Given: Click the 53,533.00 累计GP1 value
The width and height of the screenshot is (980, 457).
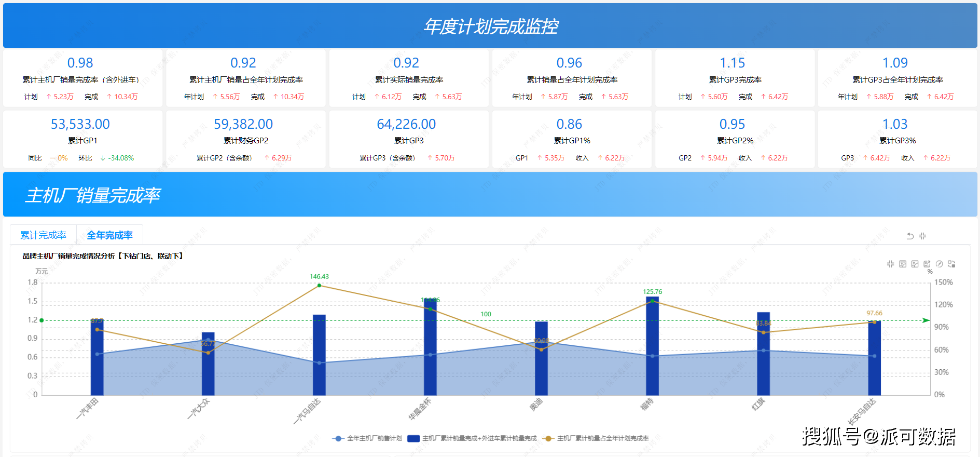Looking at the screenshot, I should click(x=80, y=124).
